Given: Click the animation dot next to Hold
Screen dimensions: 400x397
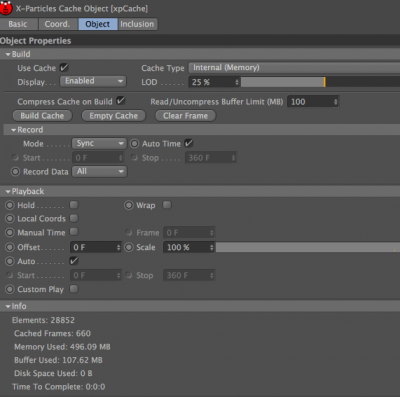Looking at the screenshot, I should [x=10, y=205].
